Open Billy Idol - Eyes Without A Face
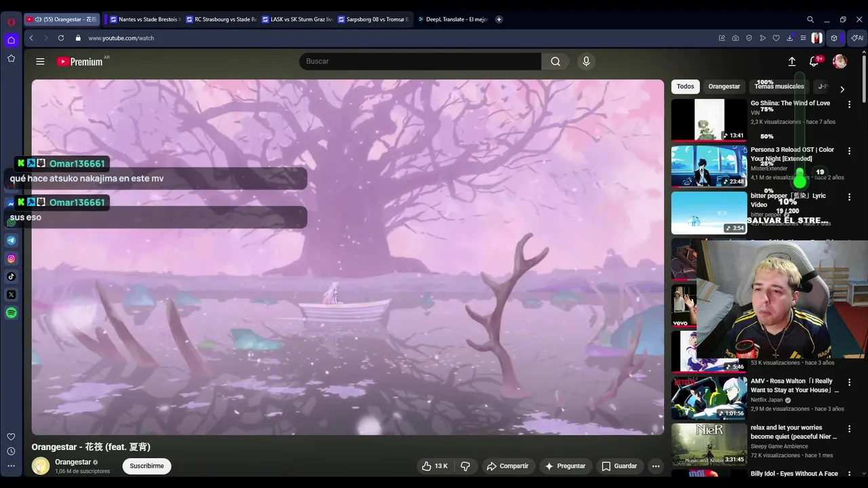Image resolution: width=868 pixels, height=488 pixels. pos(794,474)
